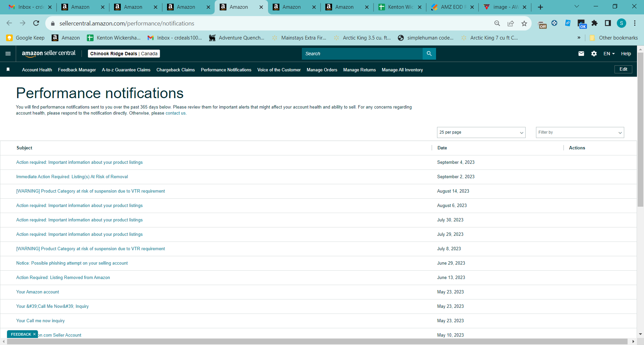The image size is (644, 345).
Task: Switch to the image - AW tab
Action: [504, 7]
